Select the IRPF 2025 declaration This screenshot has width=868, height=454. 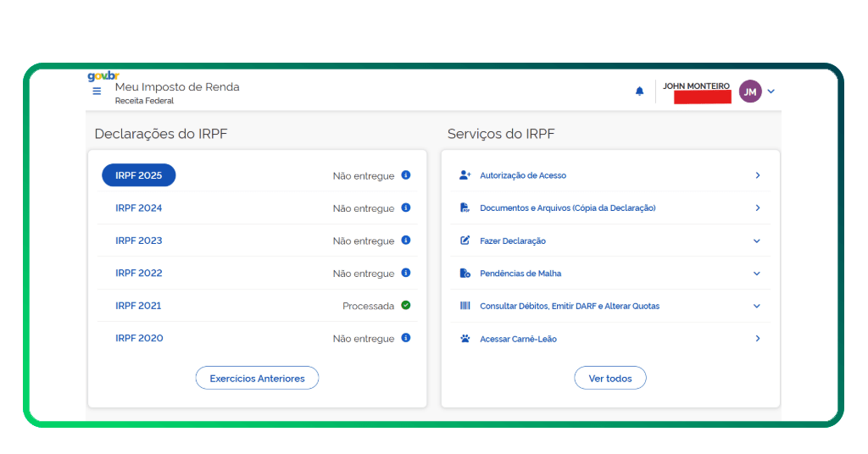point(139,175)
